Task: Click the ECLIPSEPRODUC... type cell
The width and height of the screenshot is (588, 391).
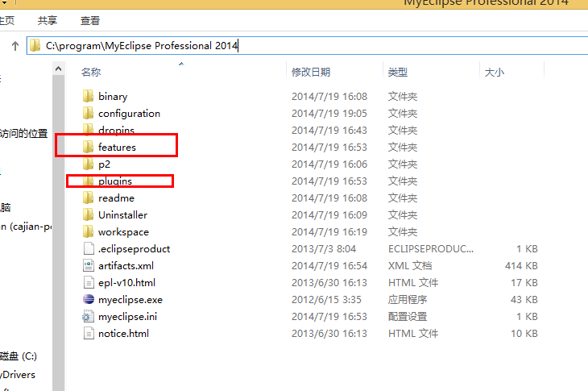Action: coord(431,249)
